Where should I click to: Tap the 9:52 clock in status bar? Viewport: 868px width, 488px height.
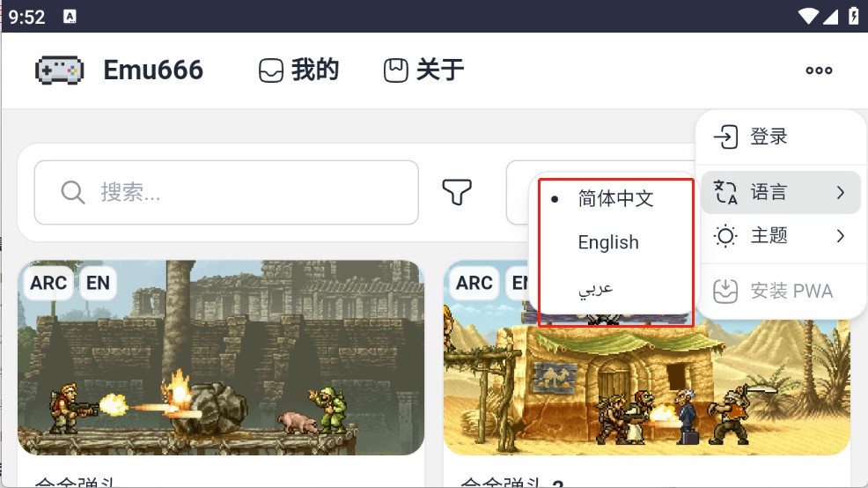[x=26, y=17]
